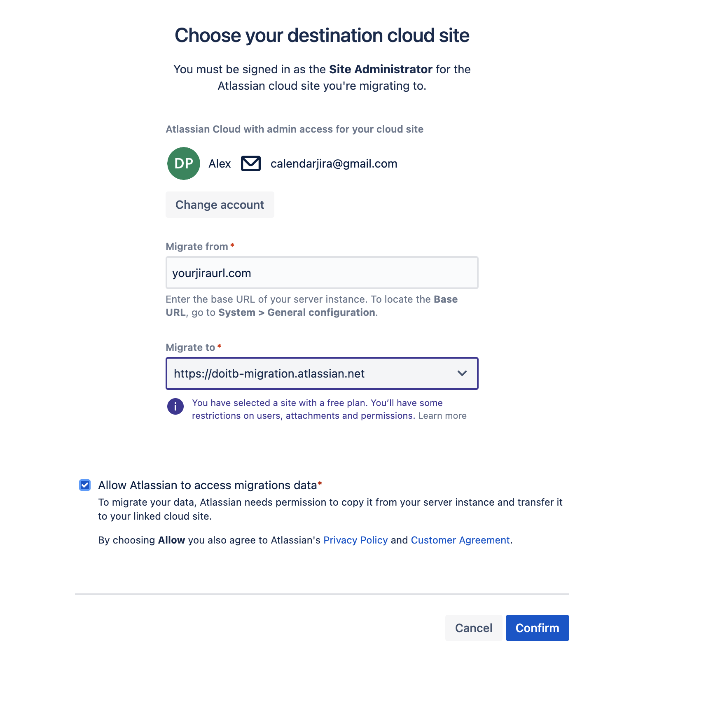Click the chevron arrow in Migrate to field

[x=462, y=373]
